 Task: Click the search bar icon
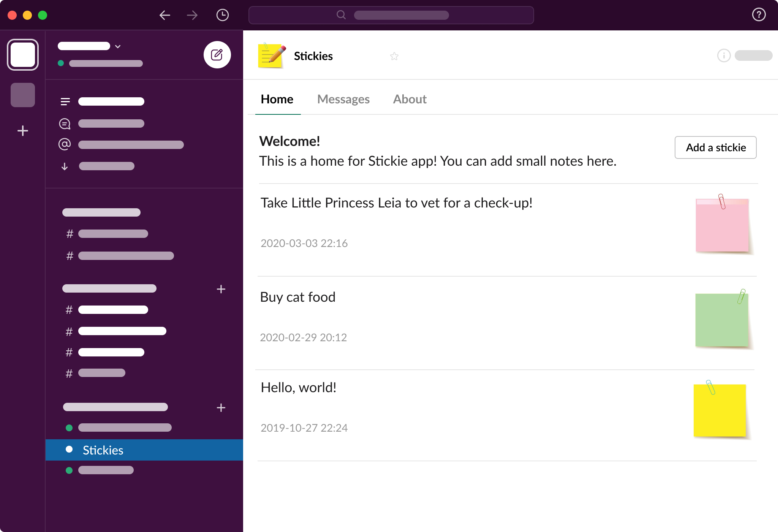(340, 15)
